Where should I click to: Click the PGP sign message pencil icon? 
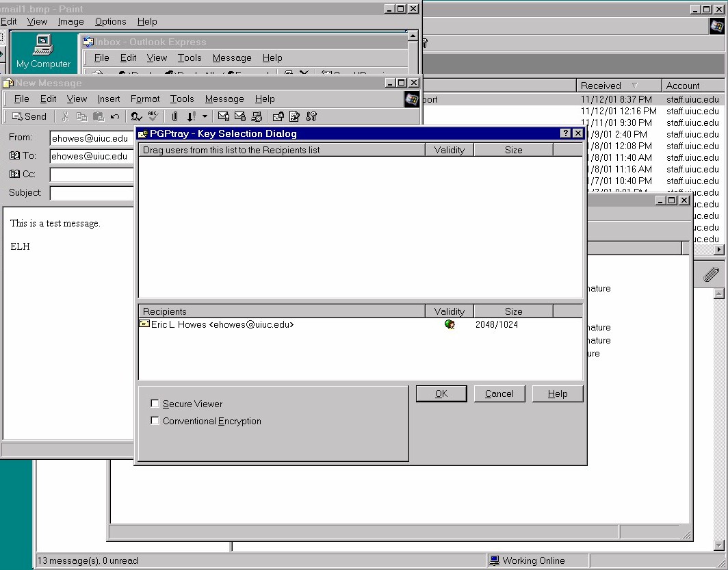pyautogui.click(x=294, y=116)
